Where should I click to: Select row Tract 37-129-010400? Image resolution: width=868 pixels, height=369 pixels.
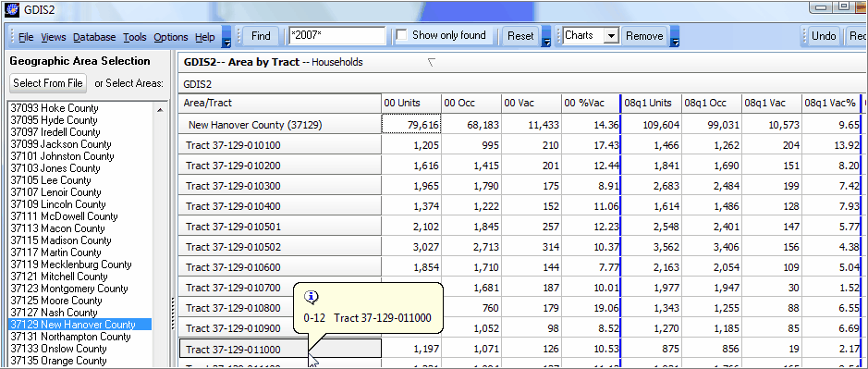[279, 206]
